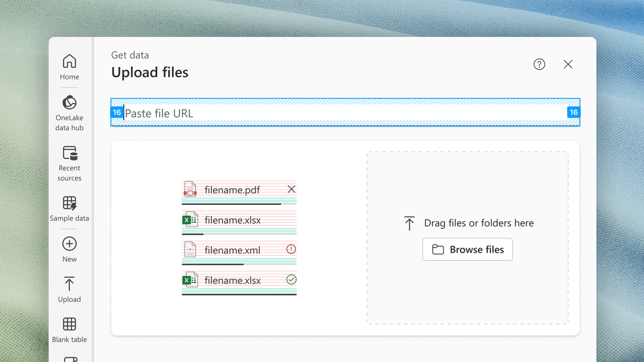Screen dimensions: 644x362
Task: Click "Drag files or folders here" text
Action: [x=479, y=223]
